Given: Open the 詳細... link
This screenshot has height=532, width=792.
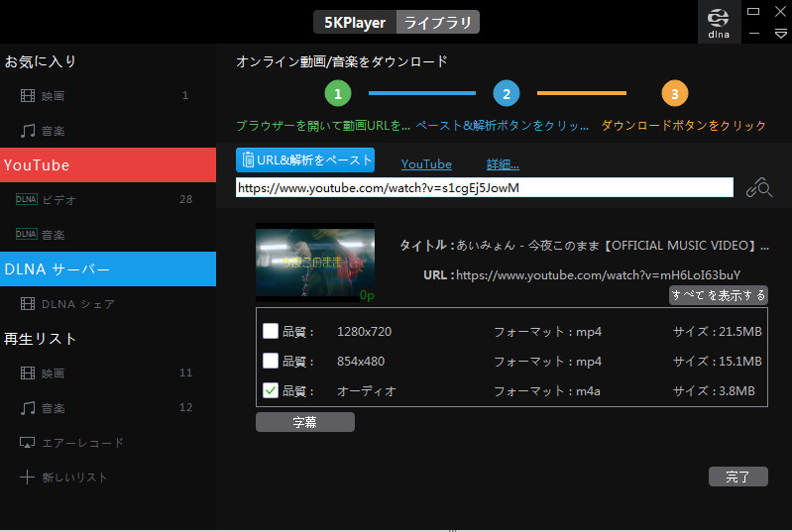Looking at the screenshot, I should (503, 164).
